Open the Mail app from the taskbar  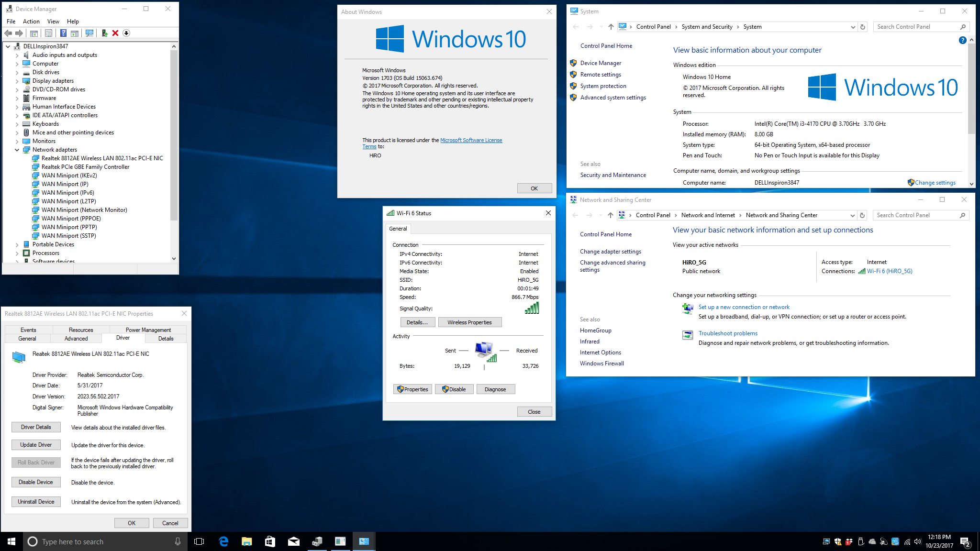tap(293, 541)
